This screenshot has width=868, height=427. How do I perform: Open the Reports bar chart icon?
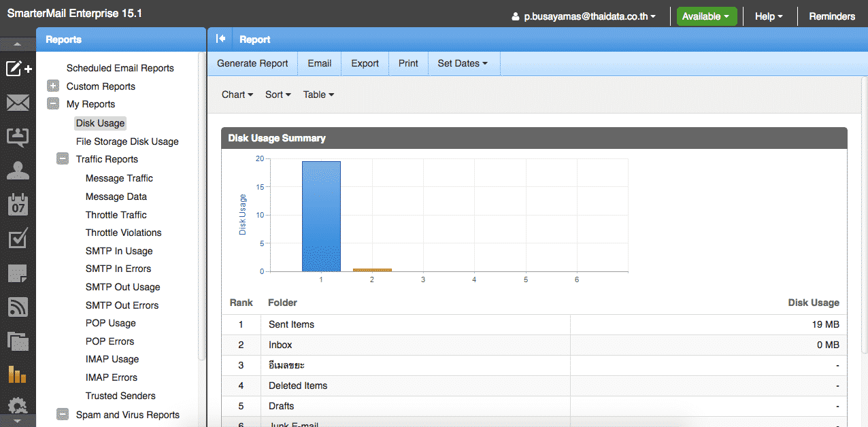pyautogui.click(x=18, y=374)
